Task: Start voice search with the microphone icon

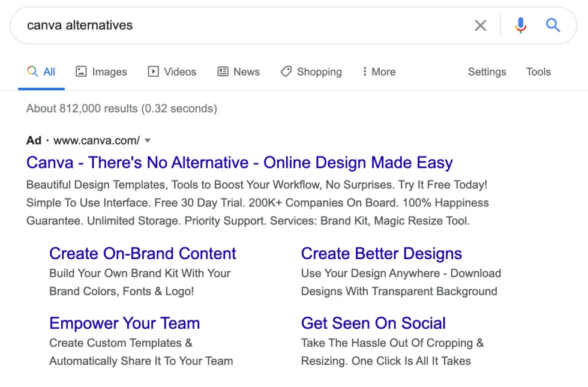Action: [x=520, y=25]
